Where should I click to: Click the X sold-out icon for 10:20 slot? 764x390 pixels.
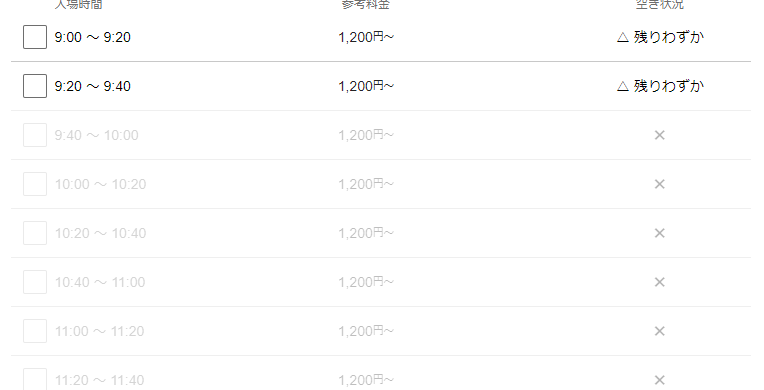[x=660, y=233]
